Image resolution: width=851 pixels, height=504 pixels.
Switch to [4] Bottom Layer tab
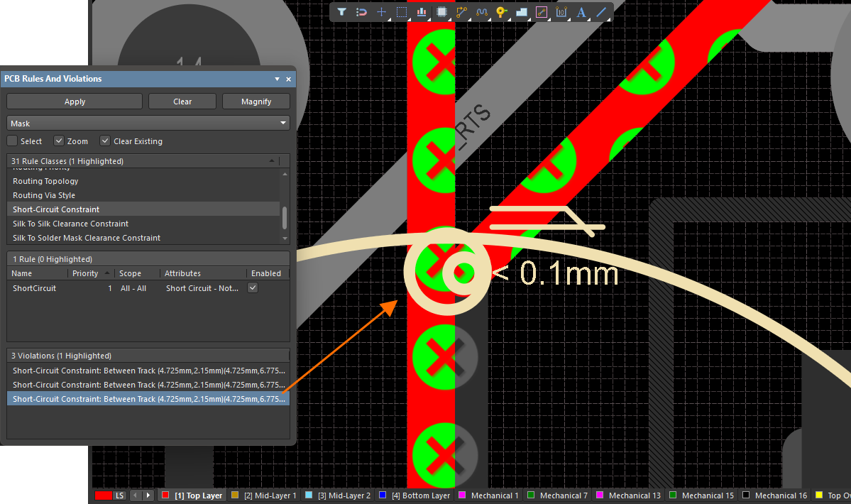414,495
